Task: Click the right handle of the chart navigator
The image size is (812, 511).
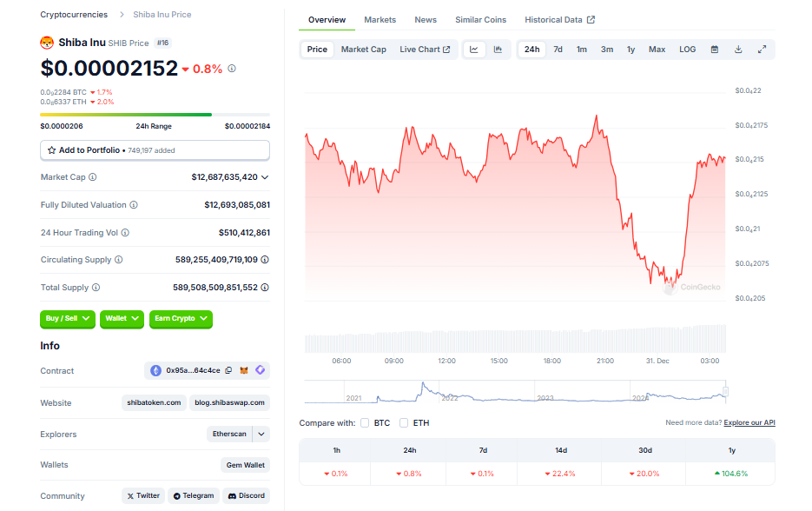Action: pyautogui.click(x=725, y=392)
